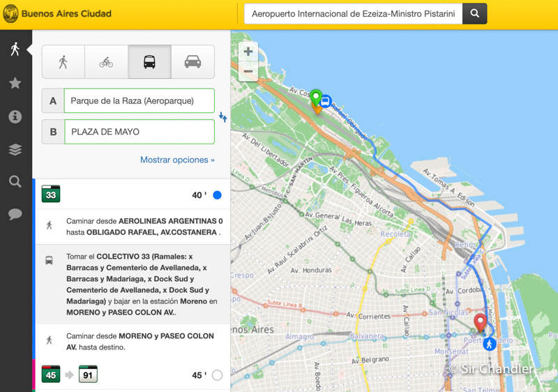The height and width of the screenshot is (392, 558).
Task: Select walking travel mode tab
Action: (63, 62)
